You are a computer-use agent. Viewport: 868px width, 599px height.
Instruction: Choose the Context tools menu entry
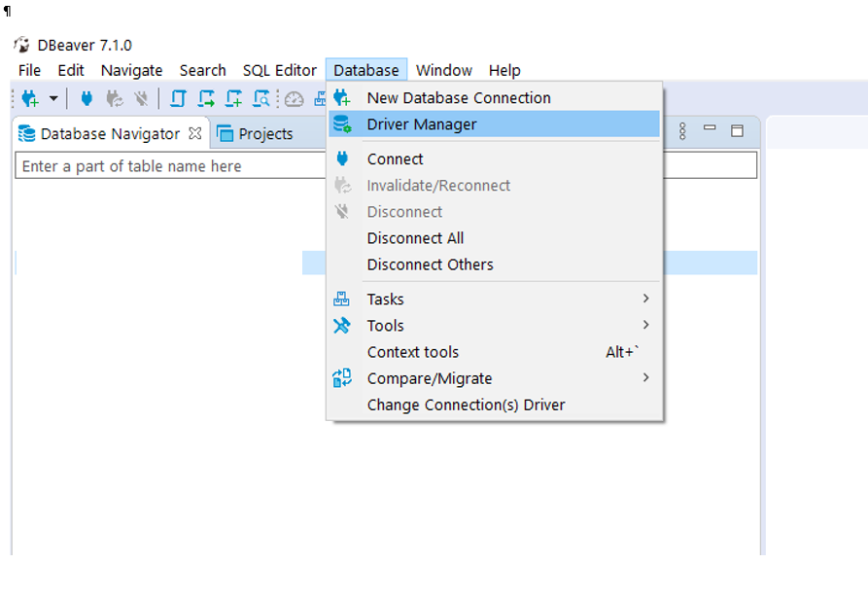[495, 352]
